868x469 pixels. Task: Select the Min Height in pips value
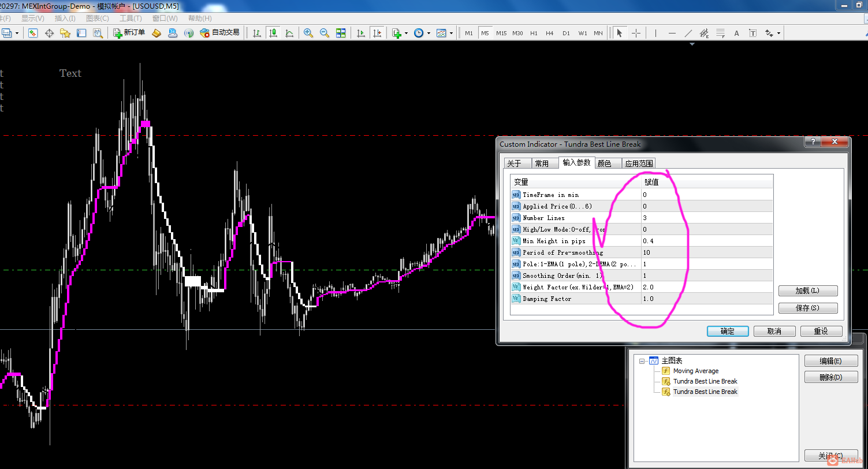(707, 241)
